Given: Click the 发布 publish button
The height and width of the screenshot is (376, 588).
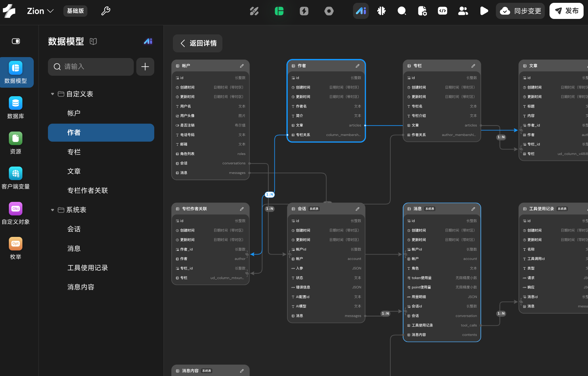Looking at the screenshot, I should [x=566, y=11].
